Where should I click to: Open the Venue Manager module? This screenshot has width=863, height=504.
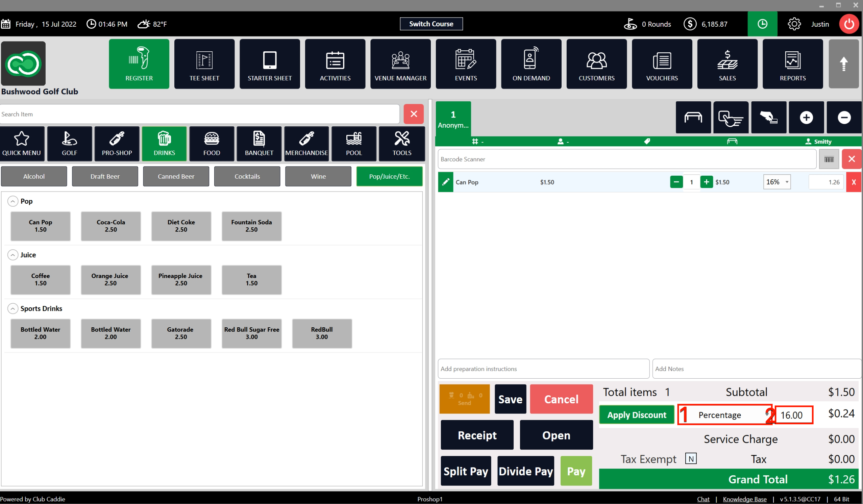(x=400, y=64)
